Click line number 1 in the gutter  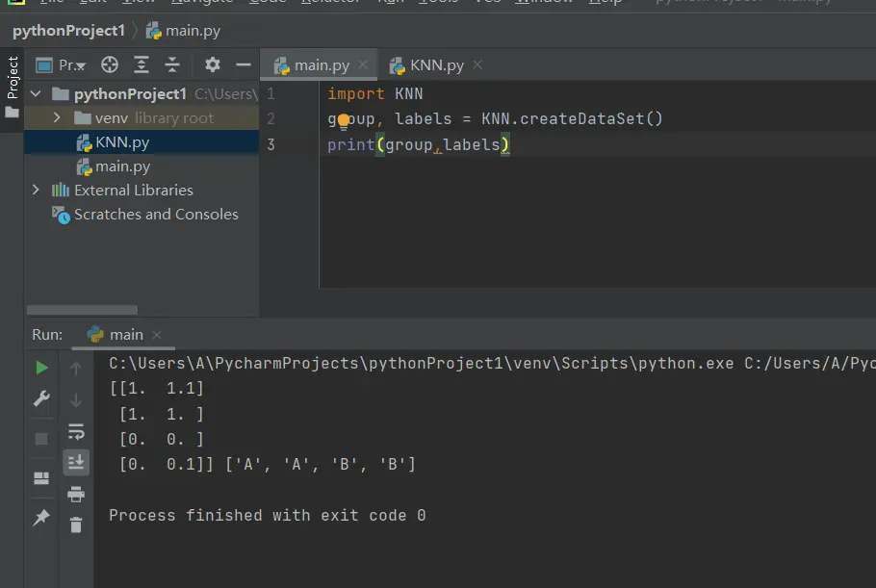click(271, 93)
